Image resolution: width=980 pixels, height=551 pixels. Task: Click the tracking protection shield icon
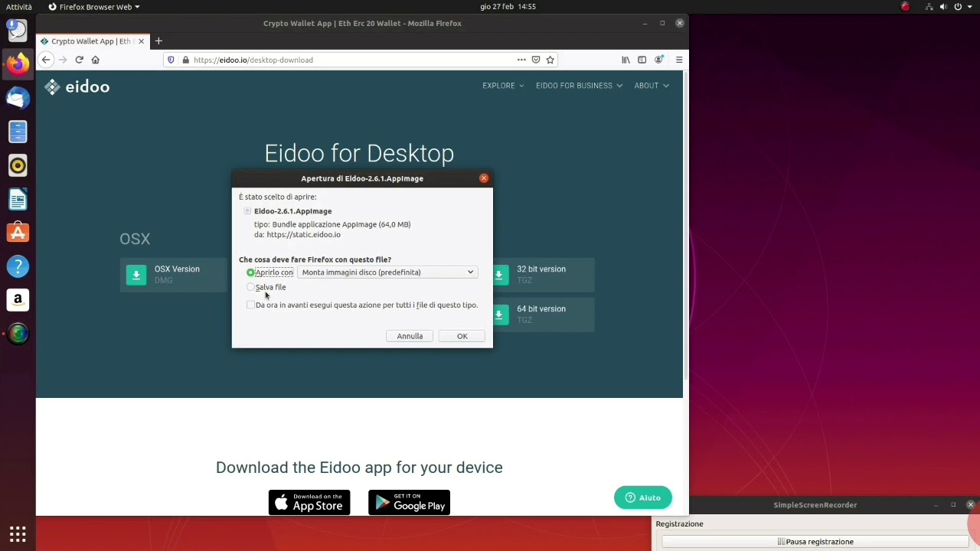click(x=171, y=60)
